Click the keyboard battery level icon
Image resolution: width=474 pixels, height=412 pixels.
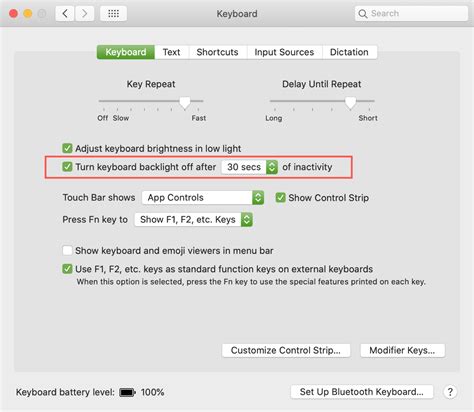click(x=127, y=392)
